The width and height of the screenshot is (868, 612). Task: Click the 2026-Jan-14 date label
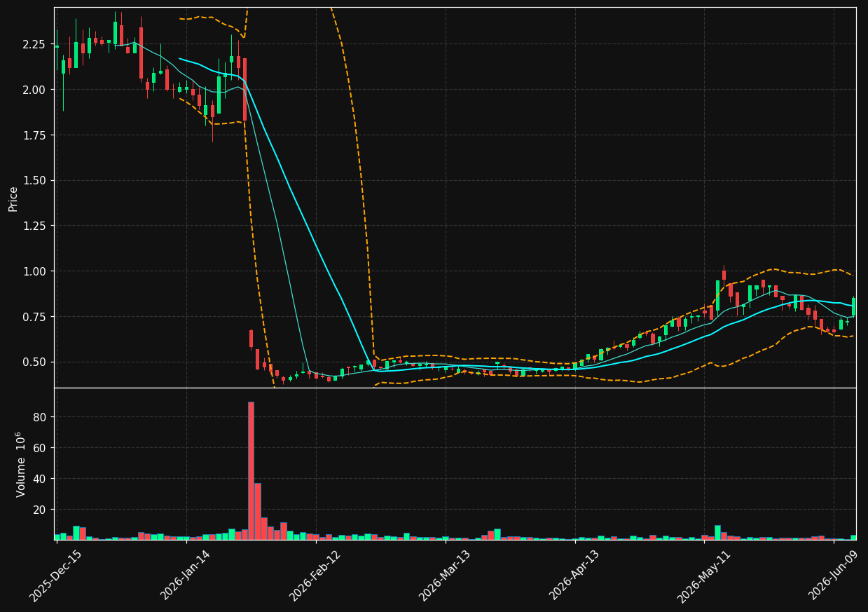pos(186,575)
